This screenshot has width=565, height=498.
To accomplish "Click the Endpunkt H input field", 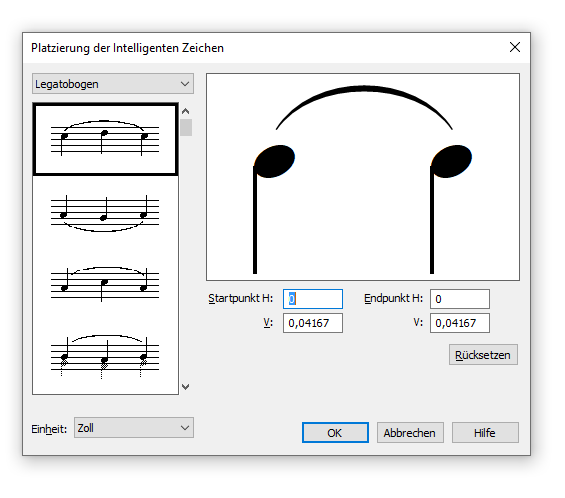I will coord(460,299).
